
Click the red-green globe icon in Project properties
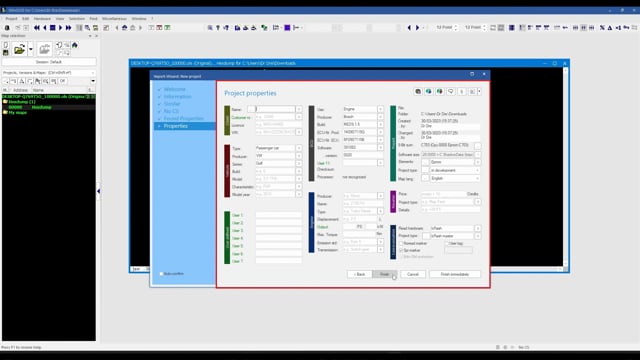[x=440, y=92]
